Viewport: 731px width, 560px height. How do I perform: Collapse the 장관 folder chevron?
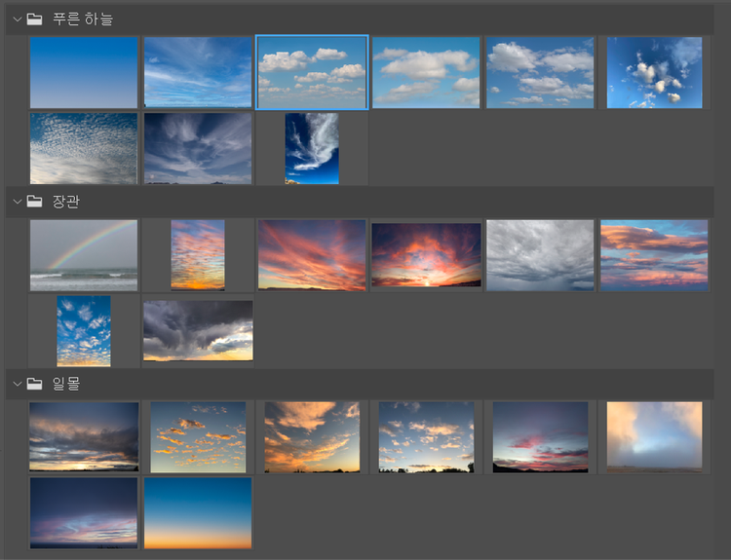(x=18, y=202)
